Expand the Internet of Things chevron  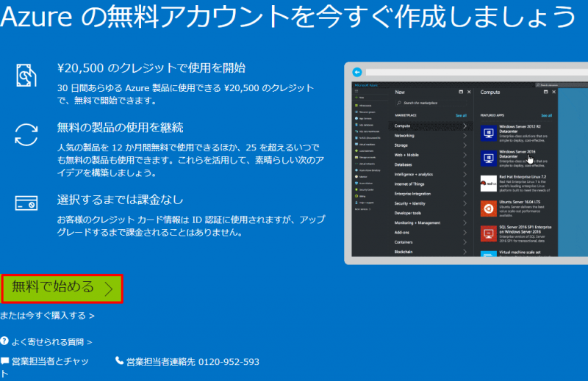click(x=465, y=184)
